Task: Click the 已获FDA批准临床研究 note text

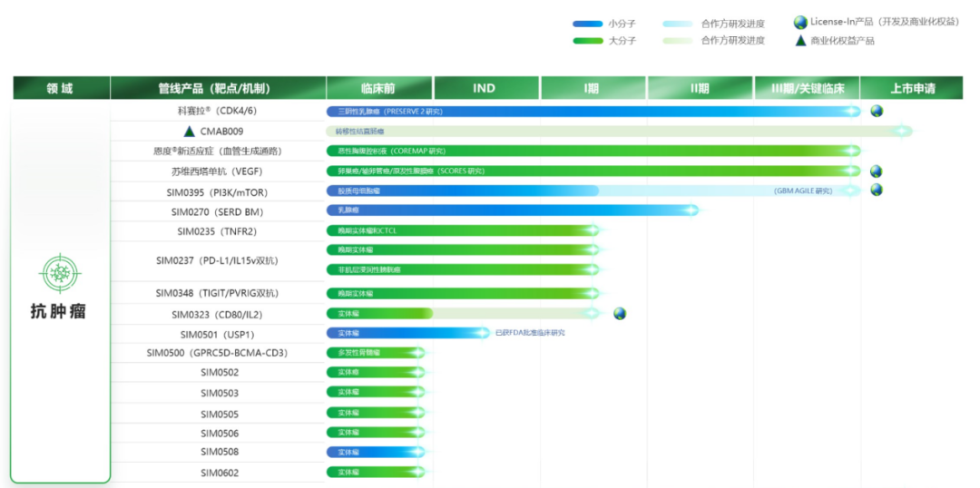Action: tap(530, 333)
